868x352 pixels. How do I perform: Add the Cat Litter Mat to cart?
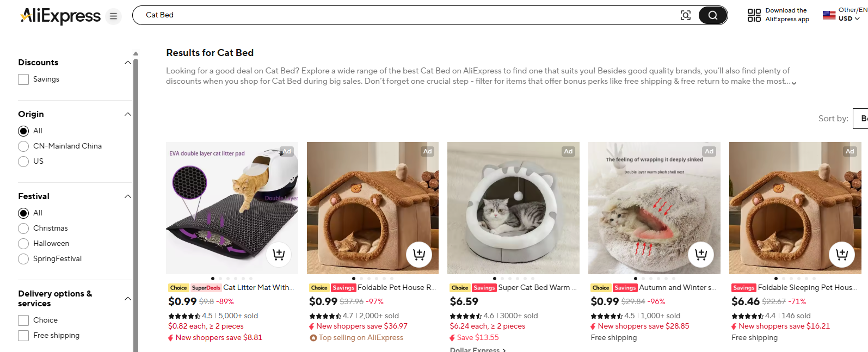[279, 254]
